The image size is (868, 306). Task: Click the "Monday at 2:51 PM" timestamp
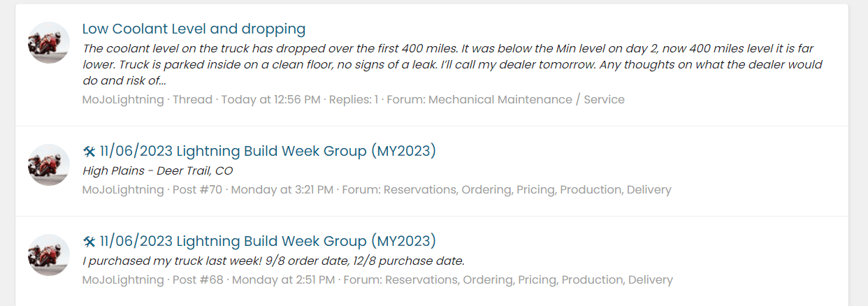(282, 279)
